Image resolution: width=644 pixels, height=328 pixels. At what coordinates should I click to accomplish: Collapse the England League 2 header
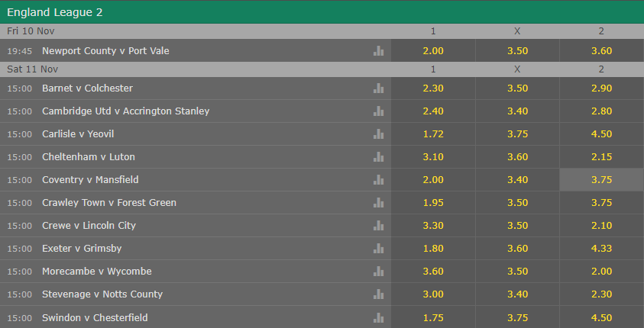coord(322,12)
